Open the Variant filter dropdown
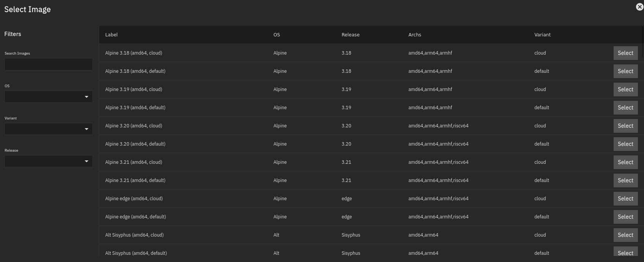This screenshot has width=644, height=262. [49, 129]
